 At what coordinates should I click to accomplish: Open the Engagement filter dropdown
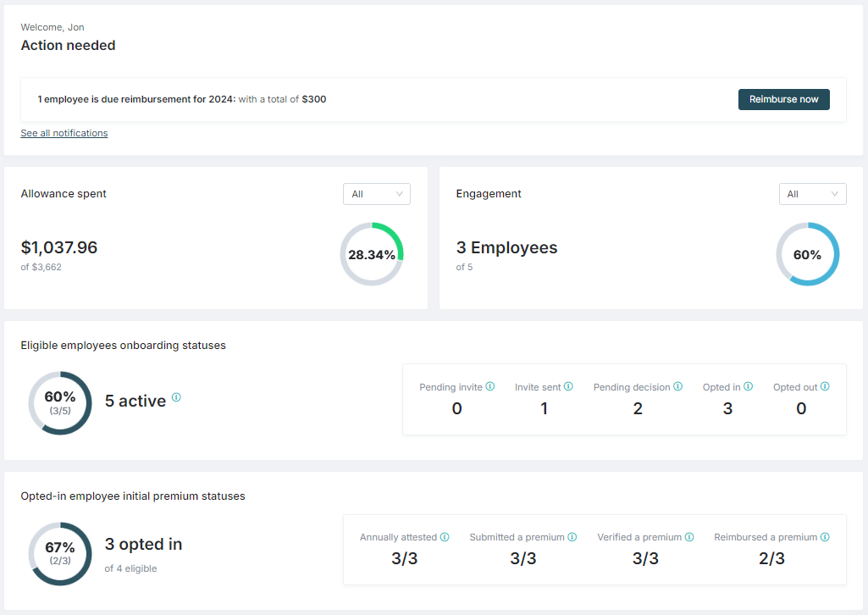coord(812,194)
